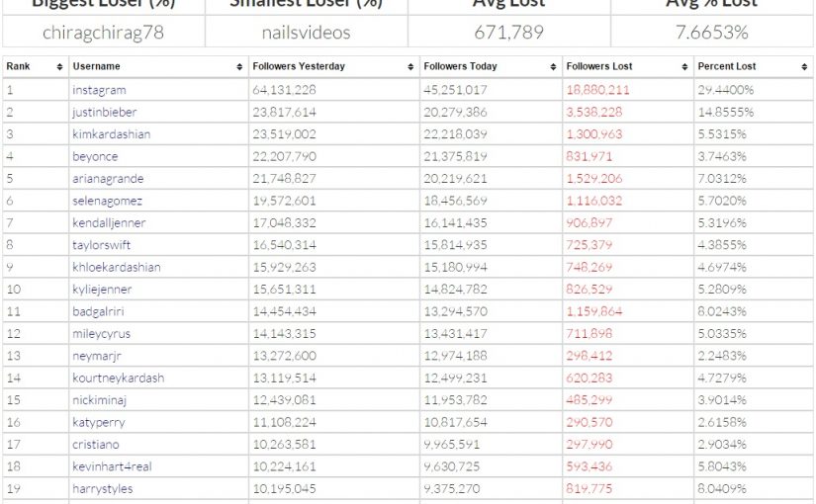Image resolution: width=816 pixels, height=504 pixels.
Task: Select harrystyles percent lost 8.0409%
Action: click(x=722, y=489)
